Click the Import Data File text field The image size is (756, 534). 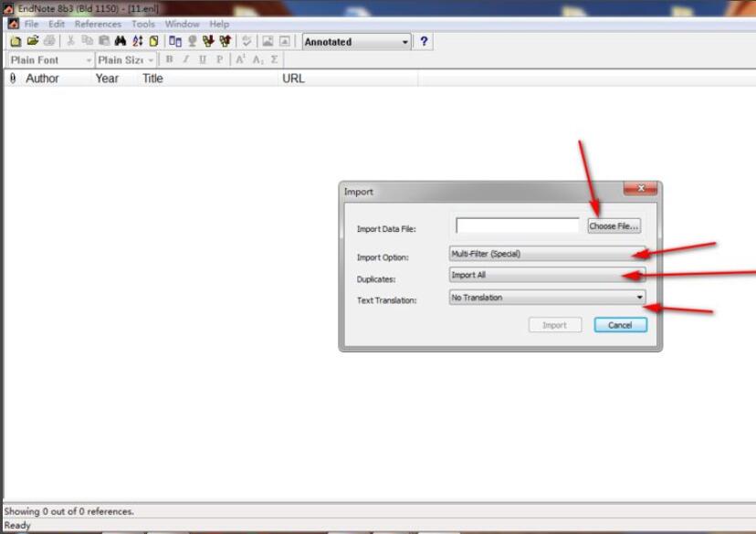pyautogui.click(x=518, y=225)
